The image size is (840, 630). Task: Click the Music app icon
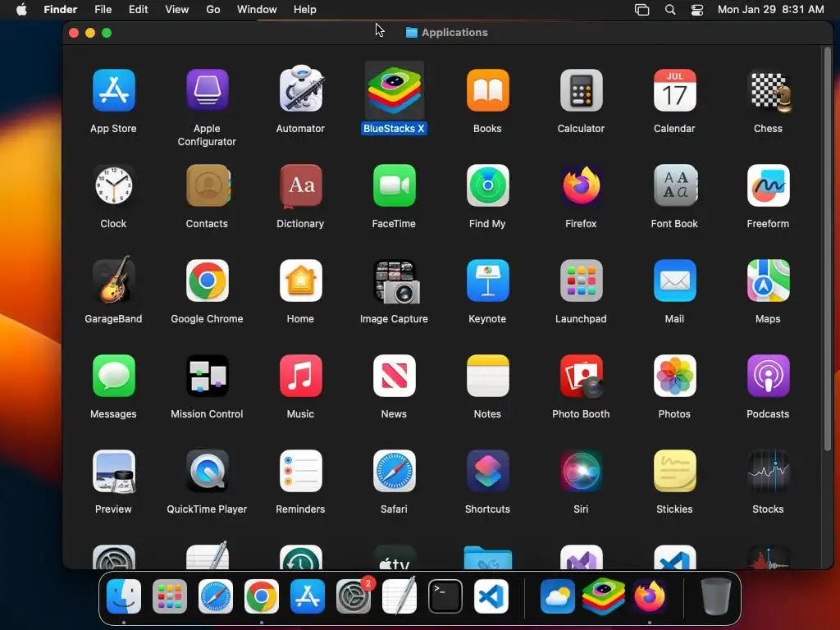coord(300,376)
